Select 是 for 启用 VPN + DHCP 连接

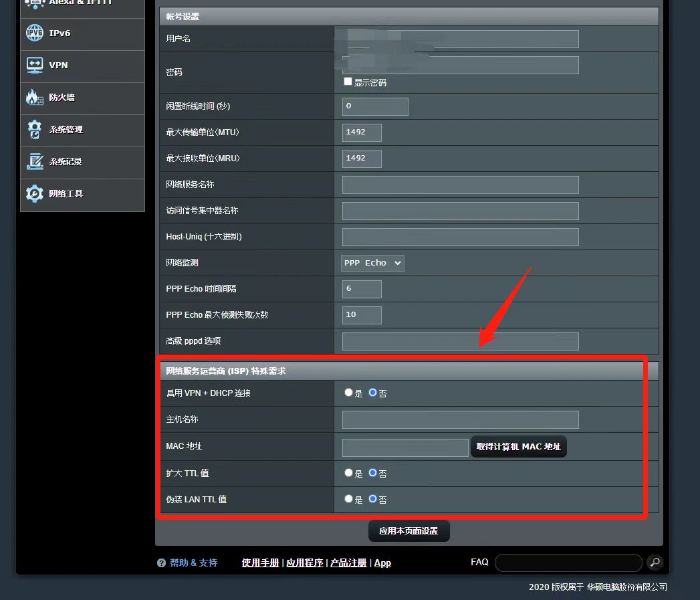click(x=348, y=393)
